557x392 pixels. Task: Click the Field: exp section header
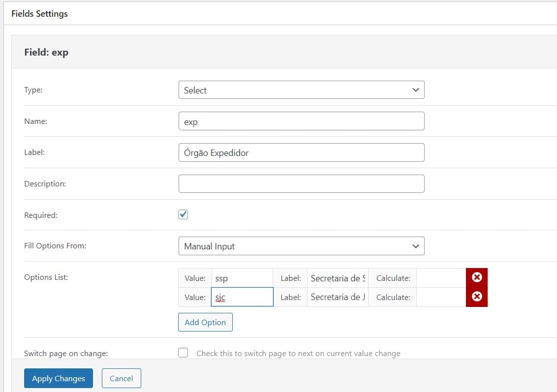[x=46, y=52]
